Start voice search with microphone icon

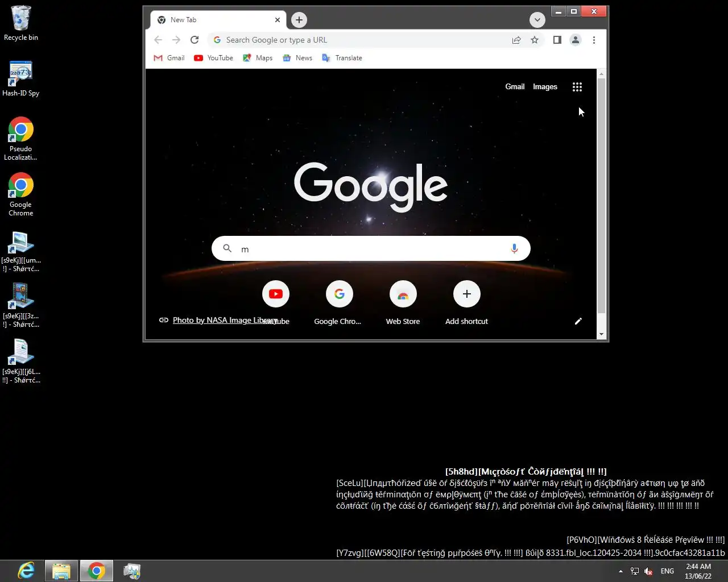514,249
